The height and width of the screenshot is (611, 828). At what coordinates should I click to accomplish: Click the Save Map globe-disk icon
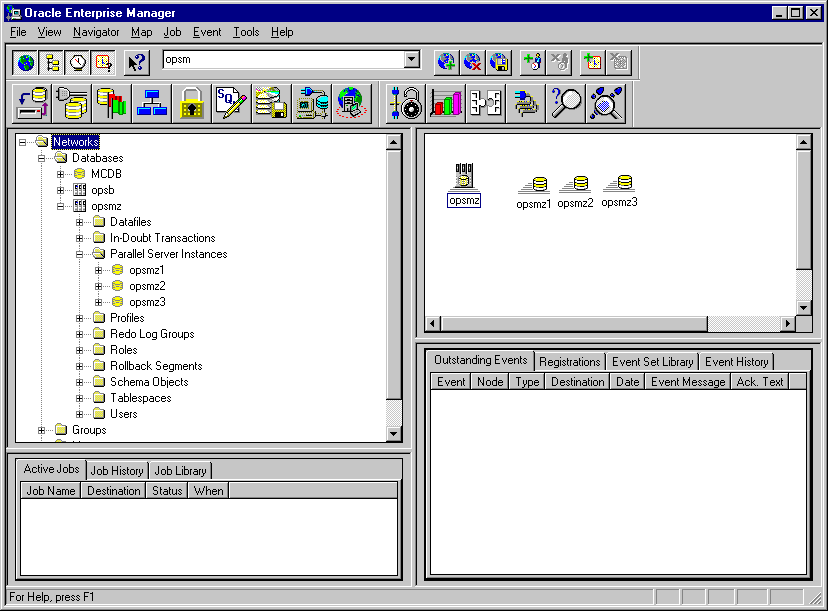[498, 62]
